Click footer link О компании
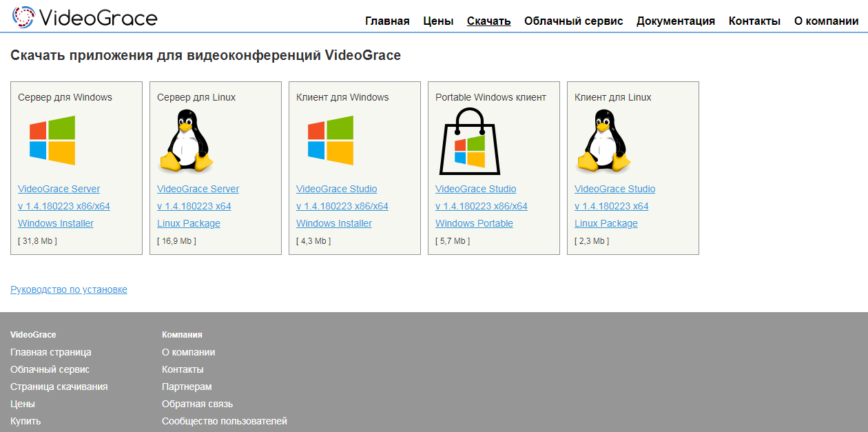868x432 pixels. click(189, 352)
